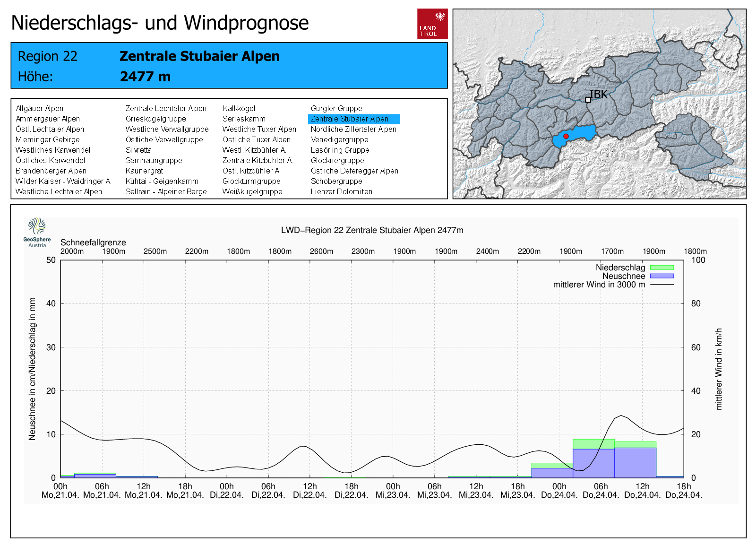Select the Allgäuer Alpen region
Image resolution: width=756 pixels, height=545 pixels.
click(x=39, y=109)
